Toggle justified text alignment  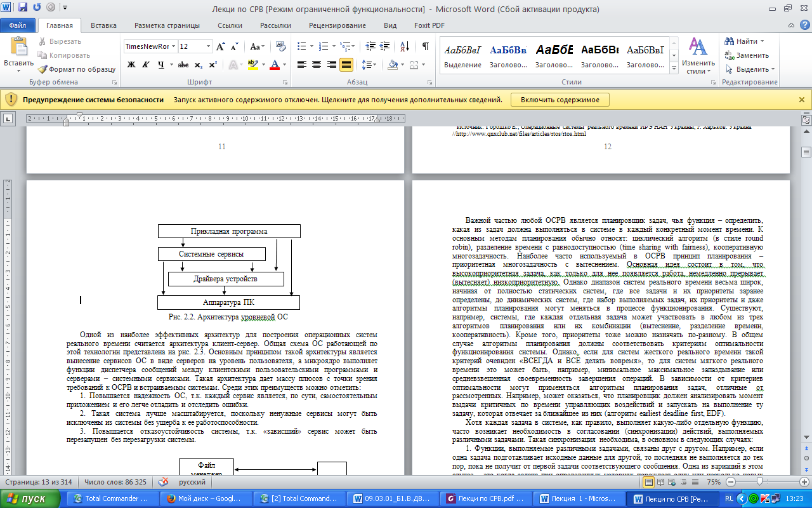[346, 65]
